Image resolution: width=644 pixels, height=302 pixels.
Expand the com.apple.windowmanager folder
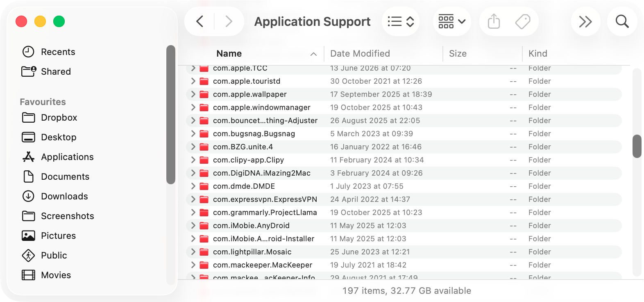click(193, 108)
